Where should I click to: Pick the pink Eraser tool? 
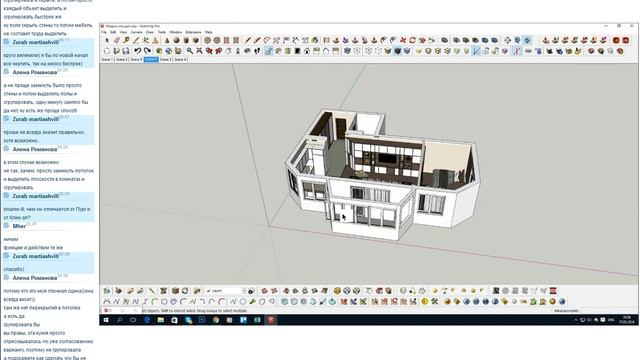(117, 40)
